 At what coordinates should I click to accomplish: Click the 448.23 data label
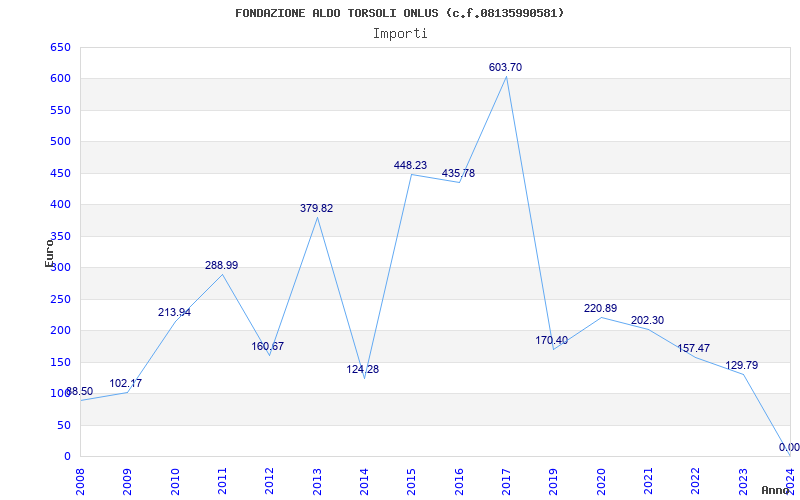pyautogui.click(x=410, y=165)
